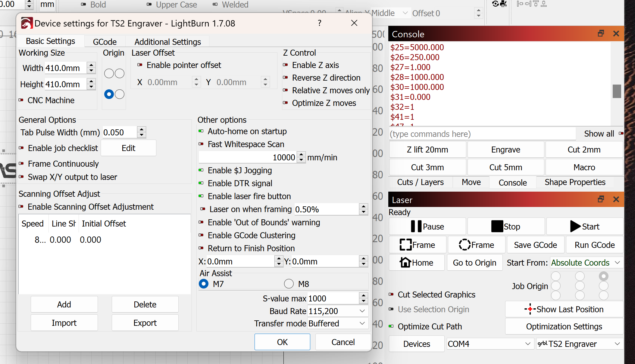Click the move to bottom edge icon
This screenshot has width=635, height=364.
click(x=544, y=4)
